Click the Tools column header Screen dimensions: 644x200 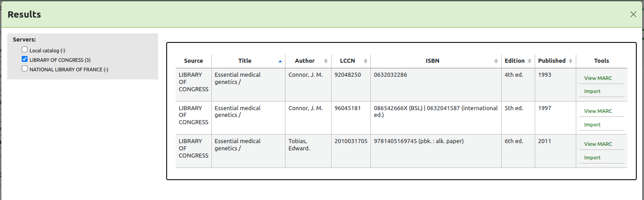click(601, 61)
